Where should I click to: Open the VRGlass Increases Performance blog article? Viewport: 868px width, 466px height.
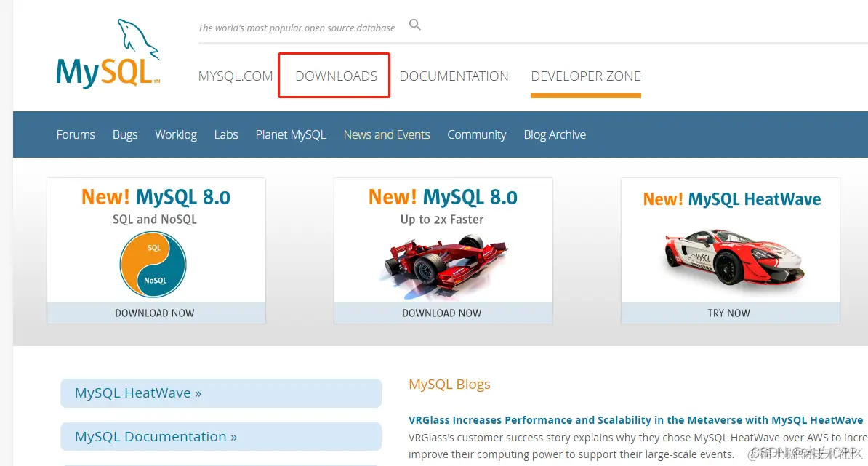point(635,420)
